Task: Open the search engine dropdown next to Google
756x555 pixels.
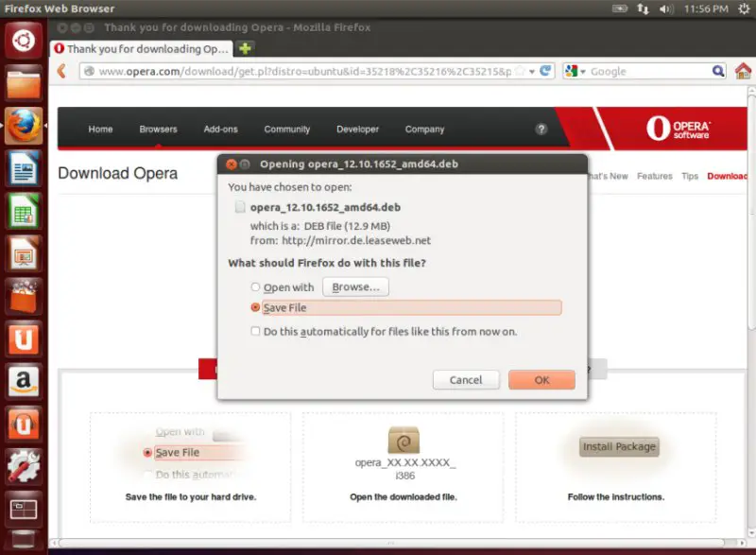Action: 583,72
